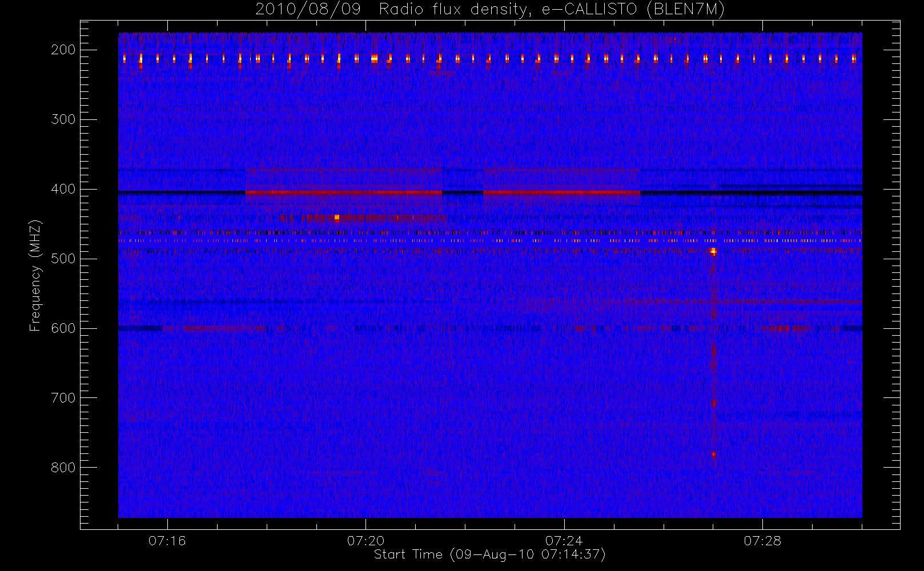Click the 07:20 time tick label
Image resolution: width=924 pixels, height=571 pixels.
pos(365,541)
